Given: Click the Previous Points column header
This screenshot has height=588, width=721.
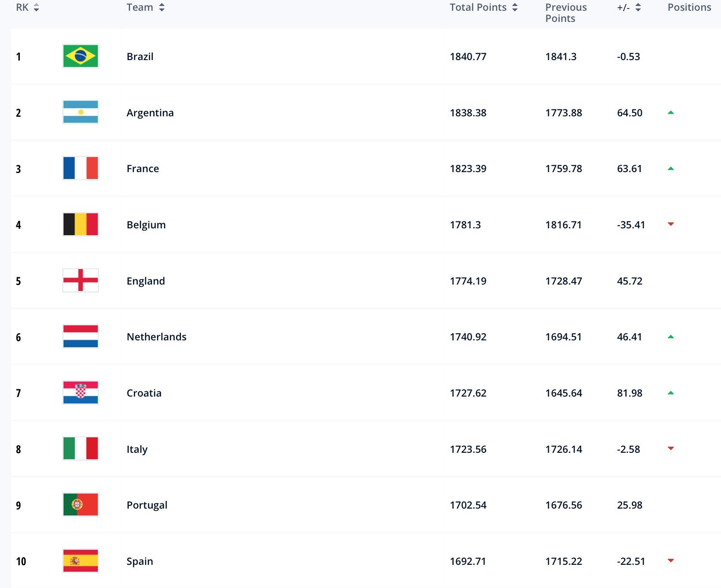Looking at the screenshot, I should (566, 13).
